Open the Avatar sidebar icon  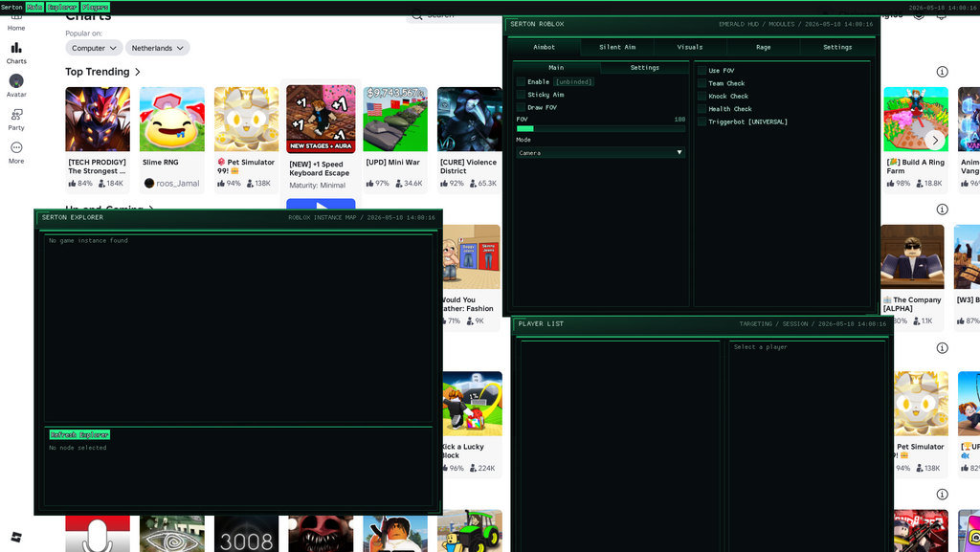[16, 81]
